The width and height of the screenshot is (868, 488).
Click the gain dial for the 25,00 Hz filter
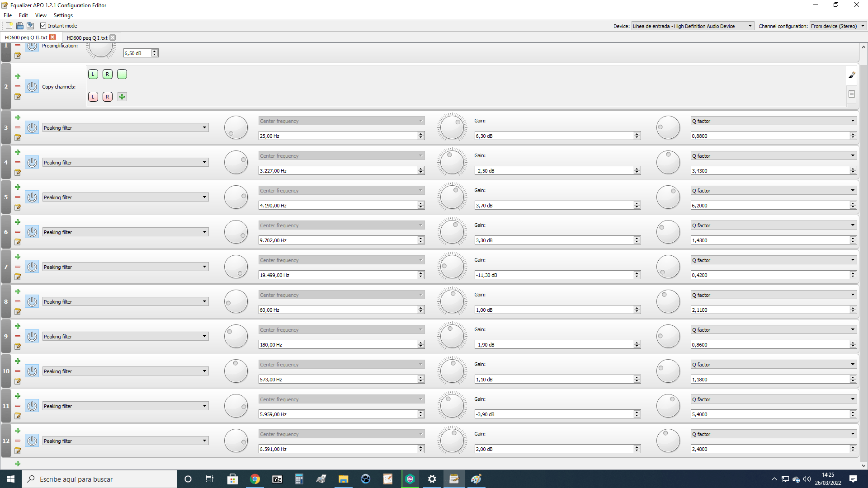(x=452, y=127)
